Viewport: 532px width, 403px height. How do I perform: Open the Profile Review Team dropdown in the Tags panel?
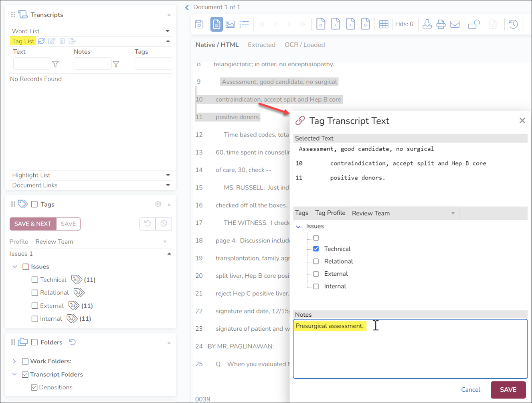(x=101, y=242)
